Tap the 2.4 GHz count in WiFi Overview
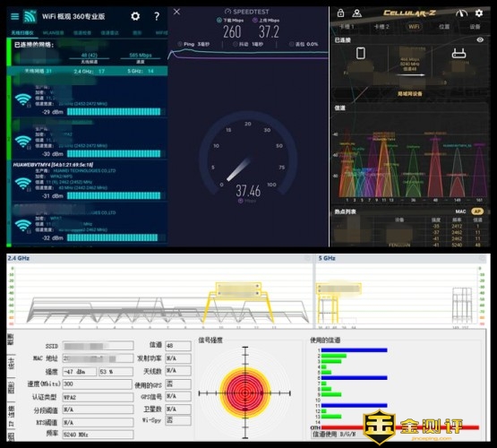 (89, 72)
